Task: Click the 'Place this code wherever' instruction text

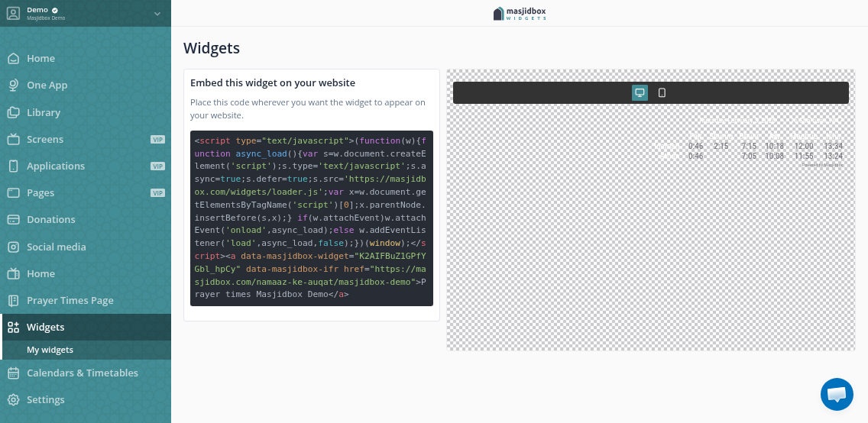Action: [x=308, y=109]
